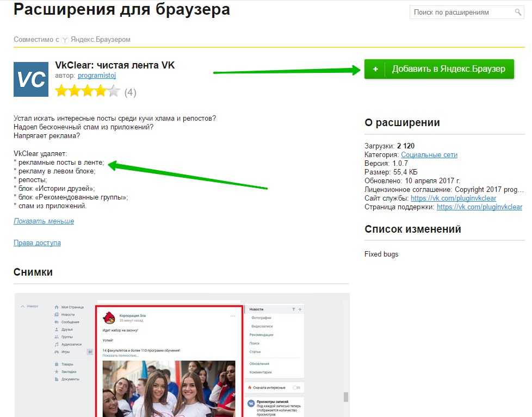The height and width of the screenshot is (417, 532).
Task: Click the Версия: 1.0.7 line
Action: pos(386,164)
